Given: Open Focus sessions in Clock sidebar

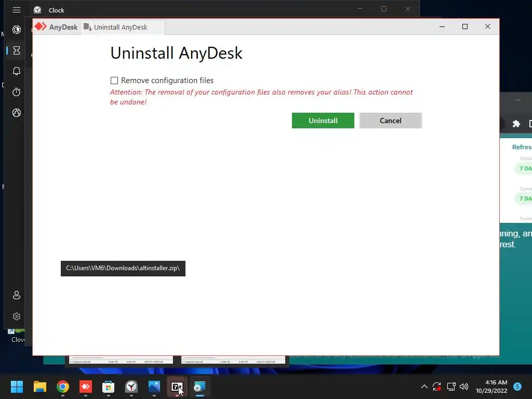Looking at the screenshot, I should (x=17, y=30).
